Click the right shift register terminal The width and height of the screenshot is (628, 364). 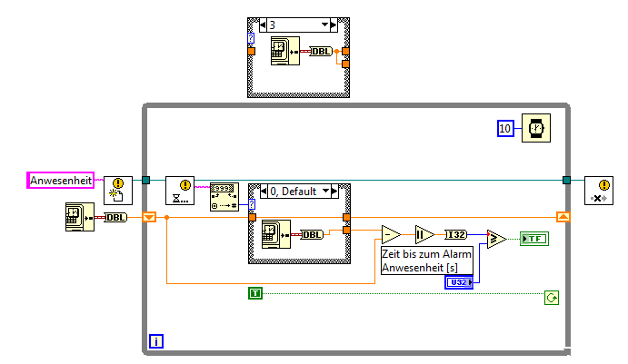(x=563, y=217)
